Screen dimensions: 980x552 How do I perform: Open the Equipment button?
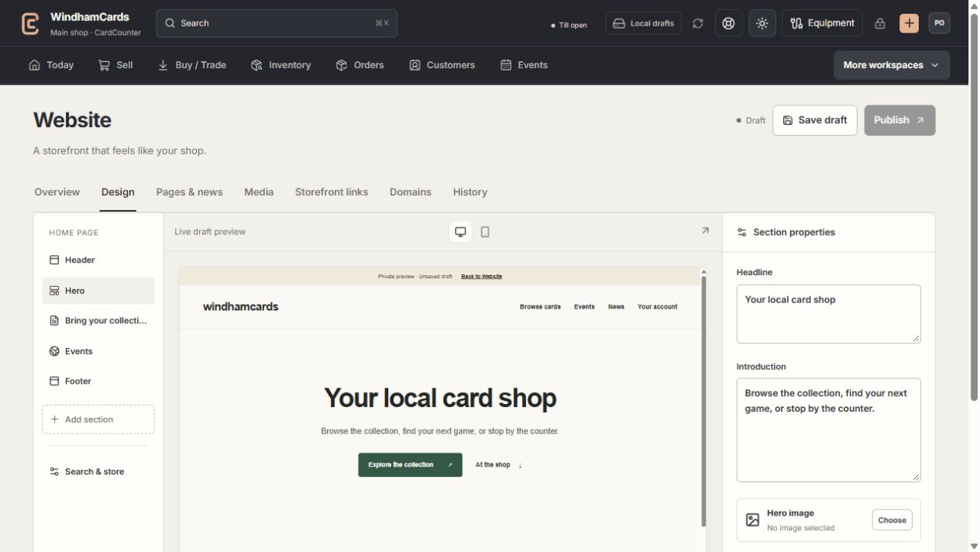tap(822, 23)
